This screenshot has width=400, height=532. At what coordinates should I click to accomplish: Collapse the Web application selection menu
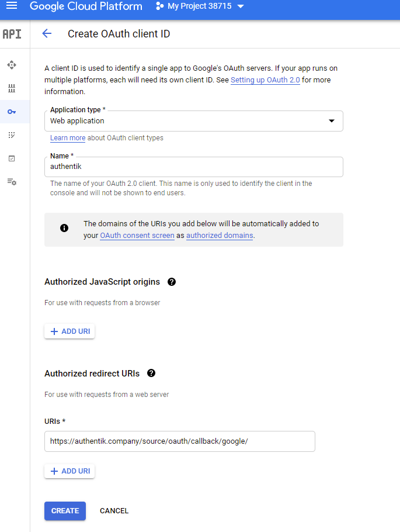(x=332, y=121)
